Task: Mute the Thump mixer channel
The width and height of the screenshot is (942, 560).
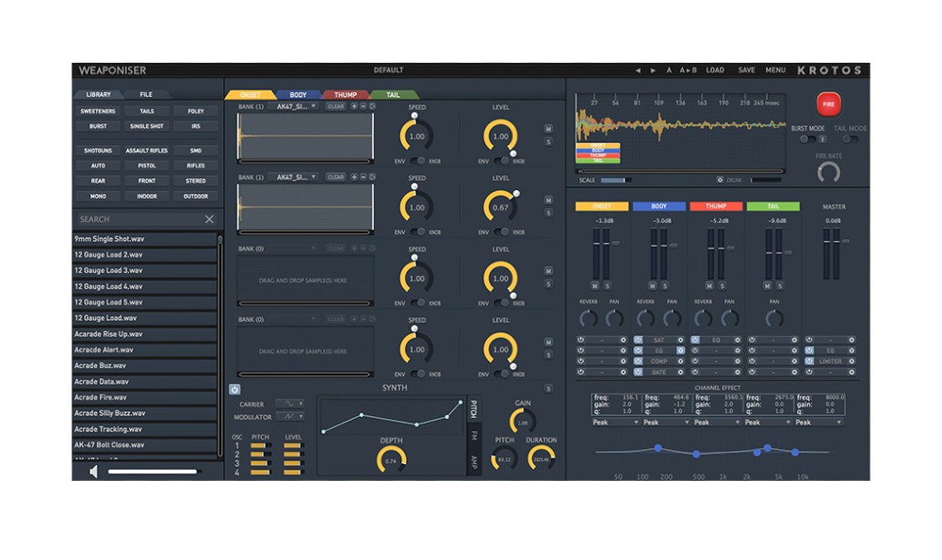Action: [709, 286]
